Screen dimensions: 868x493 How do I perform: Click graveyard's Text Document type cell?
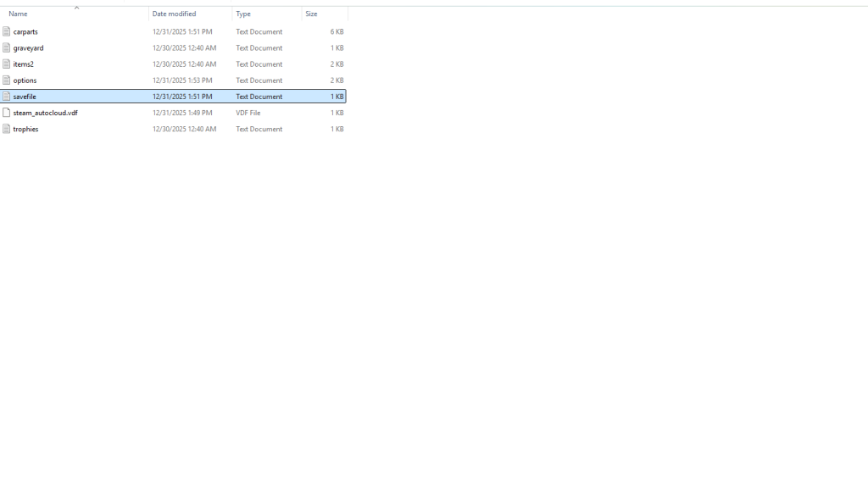pyautogui.click(x=259, y=47)
